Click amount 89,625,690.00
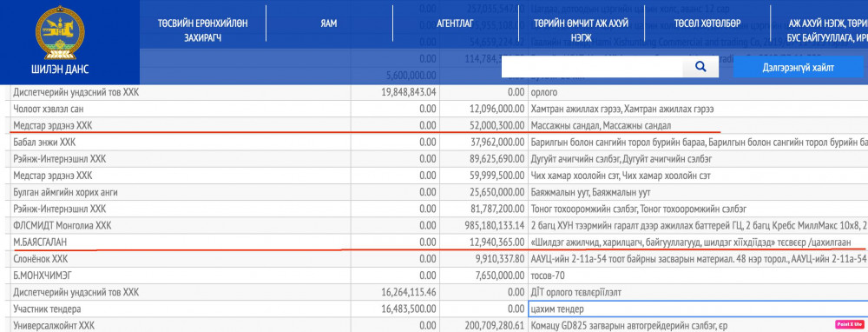Image resolution: width=868 pixels, height=332 pixels. (496, 159)
